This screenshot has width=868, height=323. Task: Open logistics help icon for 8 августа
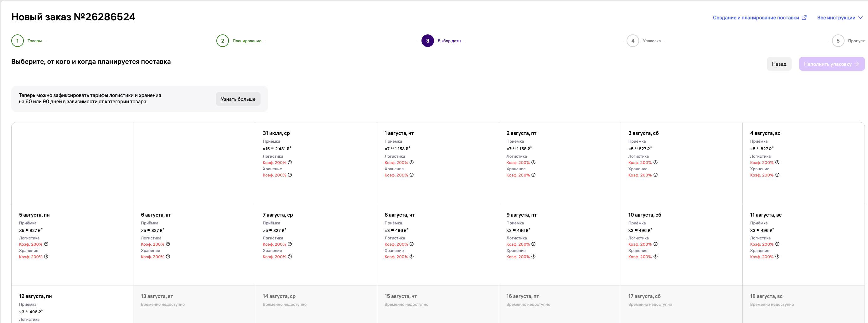coord(411,244)
